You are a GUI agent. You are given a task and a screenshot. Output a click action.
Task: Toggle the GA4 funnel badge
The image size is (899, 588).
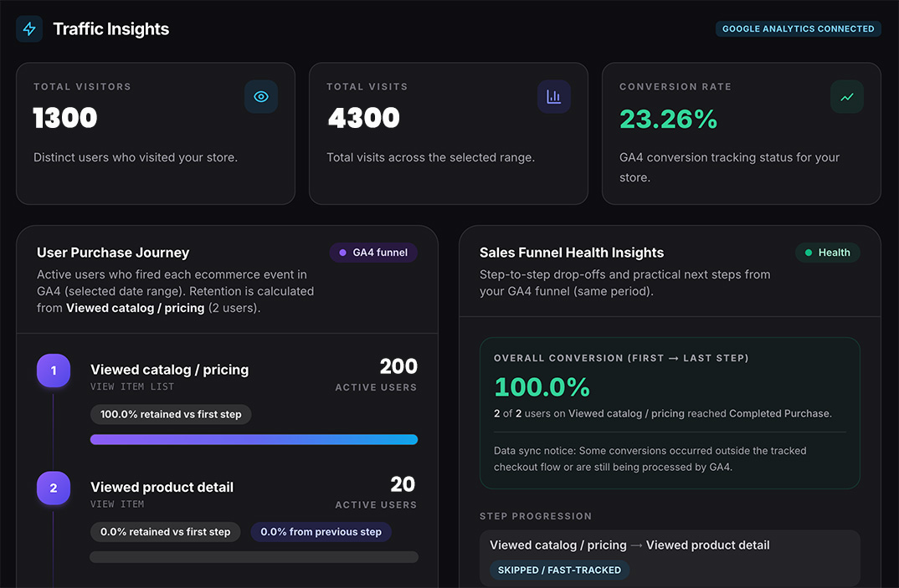(x=373, y=252)
